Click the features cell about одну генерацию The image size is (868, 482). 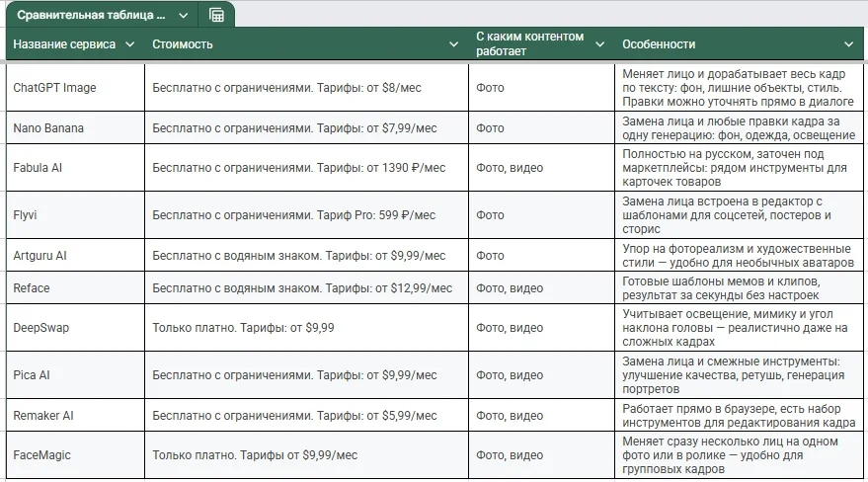(739, 127)
